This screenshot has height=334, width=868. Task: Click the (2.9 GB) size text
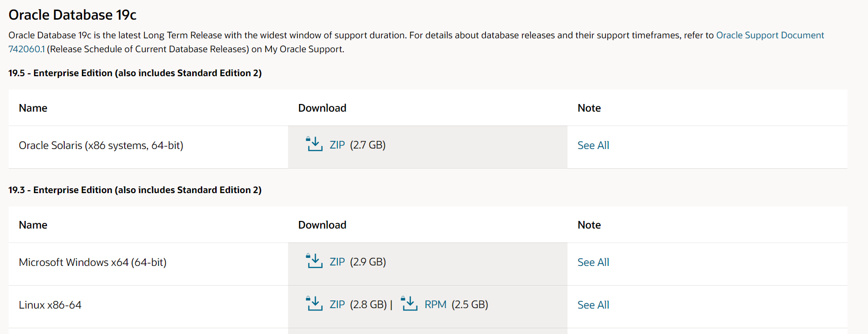[x=368, y=262]
